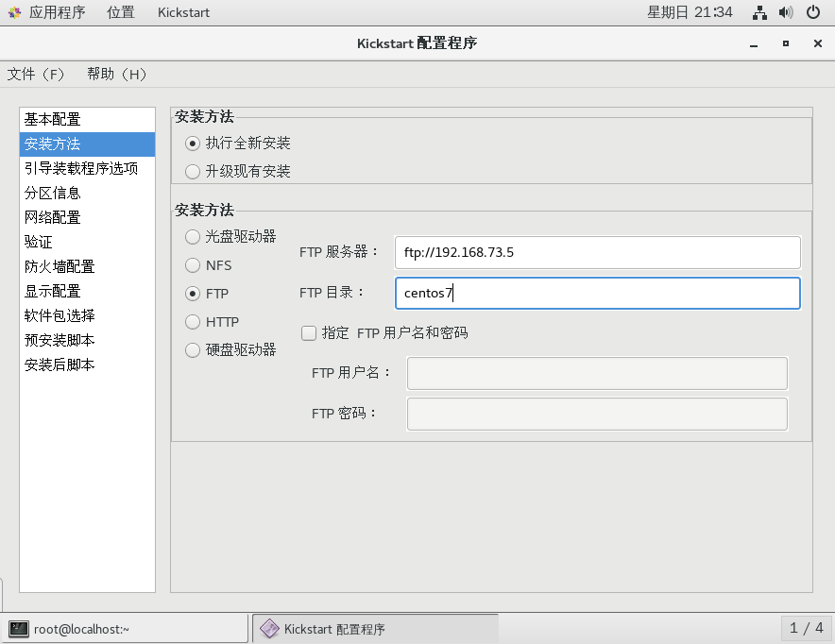835x644 pixels.
Task: Select 分区信息 in the sidebar
Action: click(x=87, y=194)
